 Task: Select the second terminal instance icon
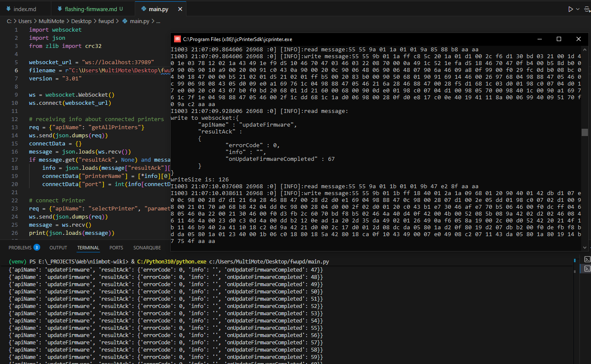(x=587, y=269)
